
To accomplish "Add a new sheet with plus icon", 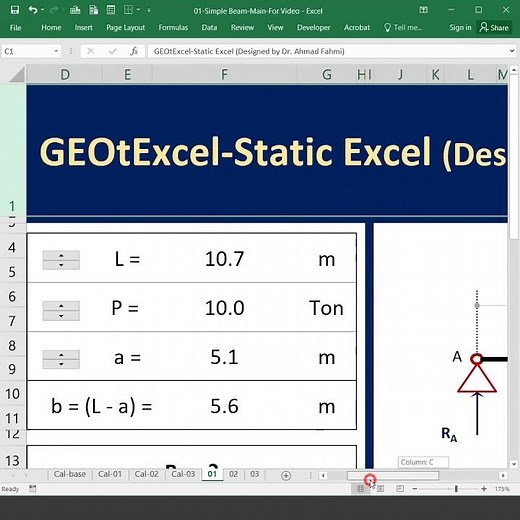I will pyautogui.click(x=286, y=475).
